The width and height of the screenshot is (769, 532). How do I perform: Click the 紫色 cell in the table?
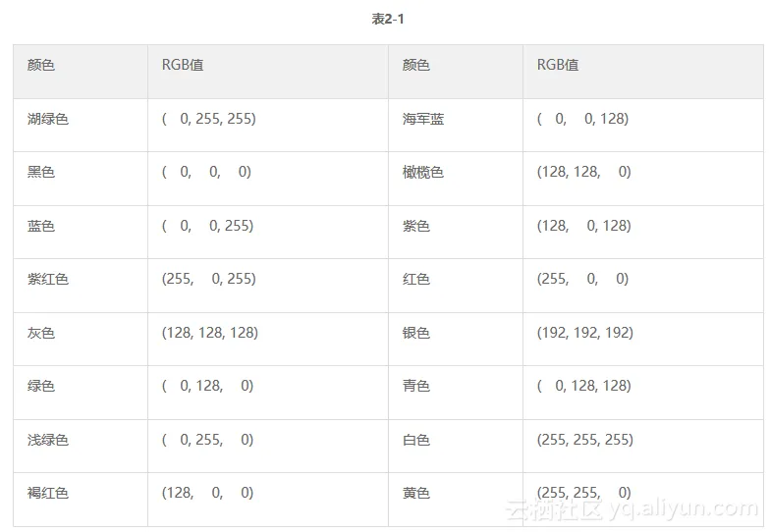(x=416, y=226)
